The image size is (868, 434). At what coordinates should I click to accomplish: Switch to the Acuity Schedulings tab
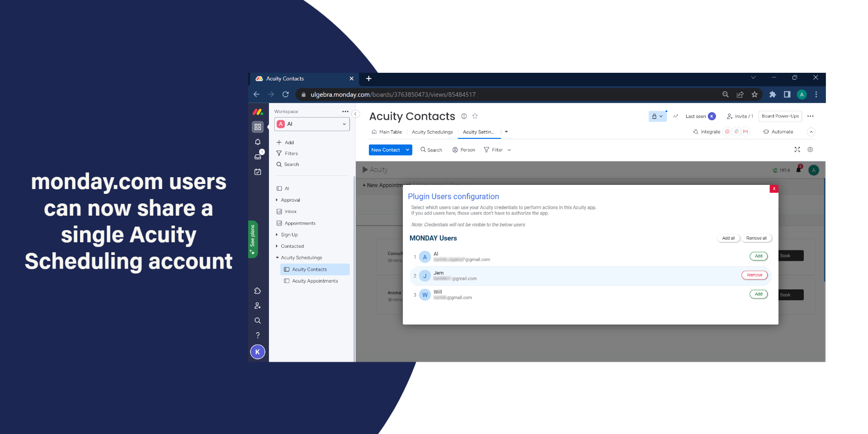432,132
